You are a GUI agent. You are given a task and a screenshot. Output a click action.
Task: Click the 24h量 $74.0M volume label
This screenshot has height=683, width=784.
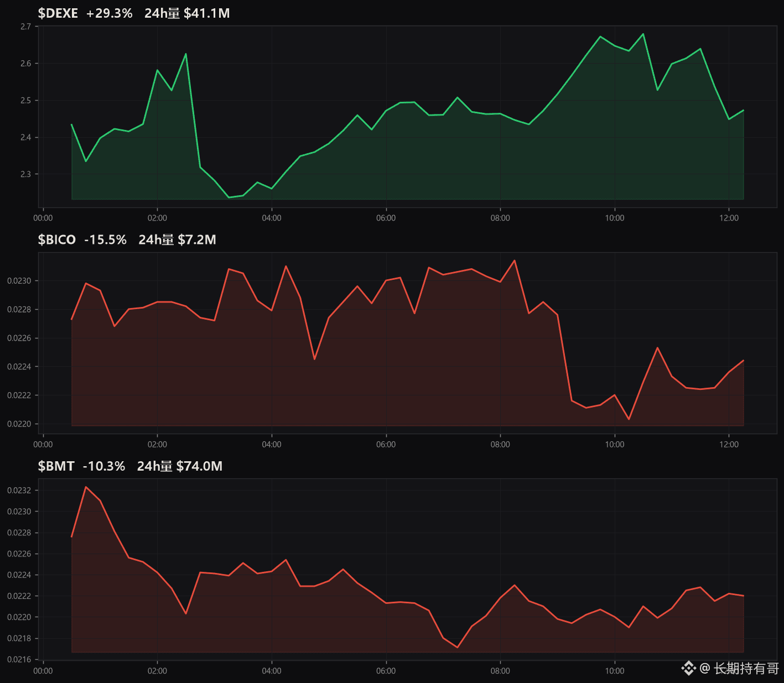pos(180,466)
